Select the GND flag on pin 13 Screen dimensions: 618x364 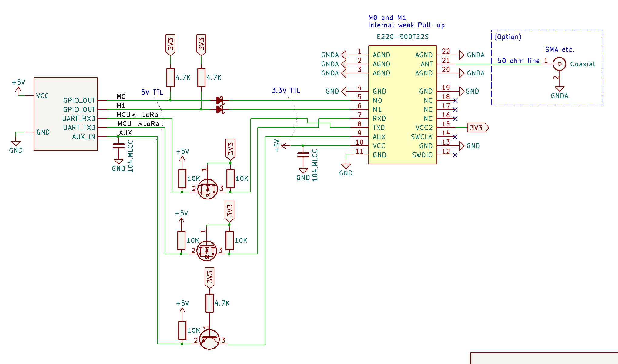[x=470, y=146]
